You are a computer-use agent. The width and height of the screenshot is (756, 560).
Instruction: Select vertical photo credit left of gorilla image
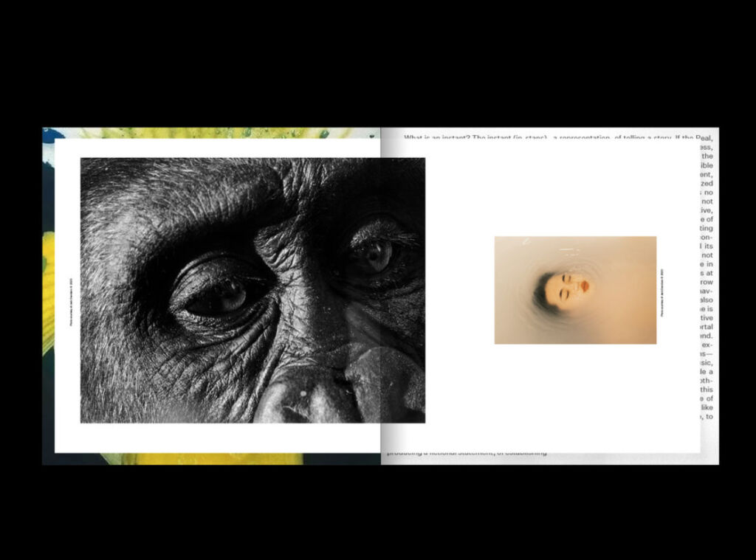point(72,290)
